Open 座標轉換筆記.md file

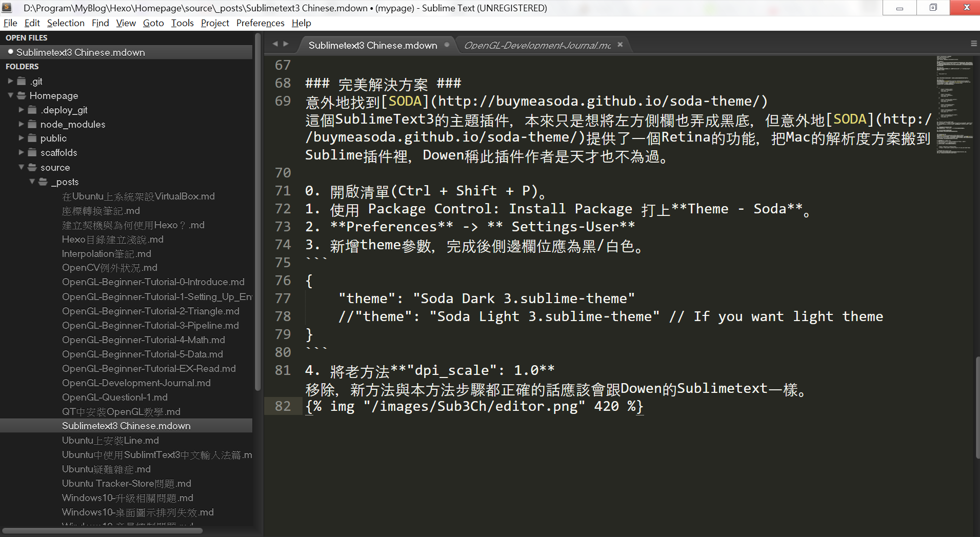[101, 211]
